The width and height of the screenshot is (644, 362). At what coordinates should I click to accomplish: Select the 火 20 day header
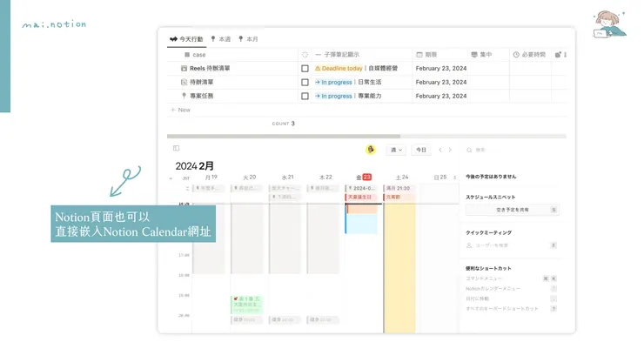point(249,178)
